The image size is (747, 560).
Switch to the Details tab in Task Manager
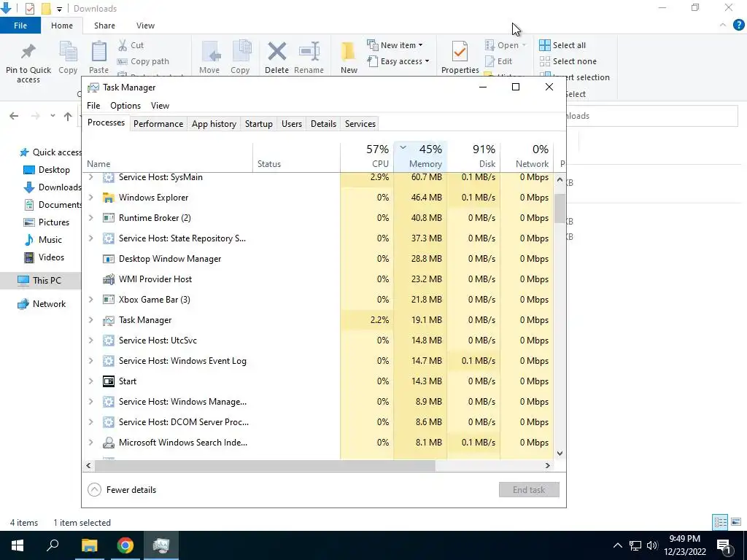tap(323, 124)
